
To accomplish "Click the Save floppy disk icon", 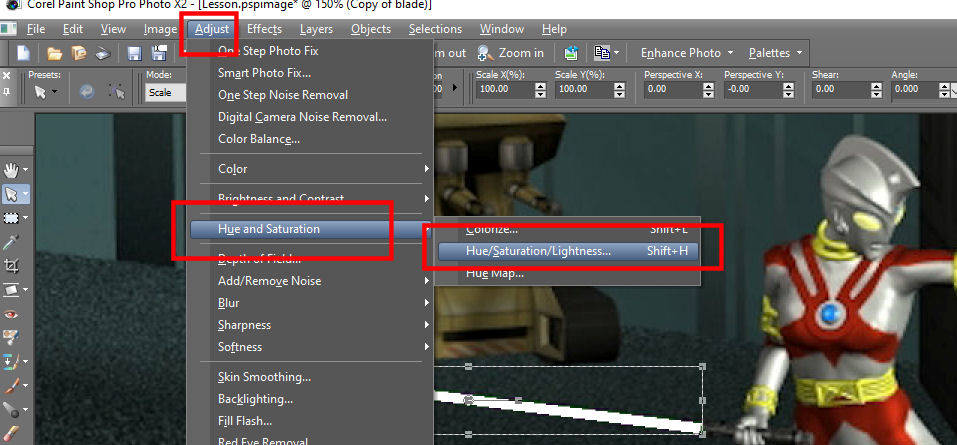I will pos(135,53).
